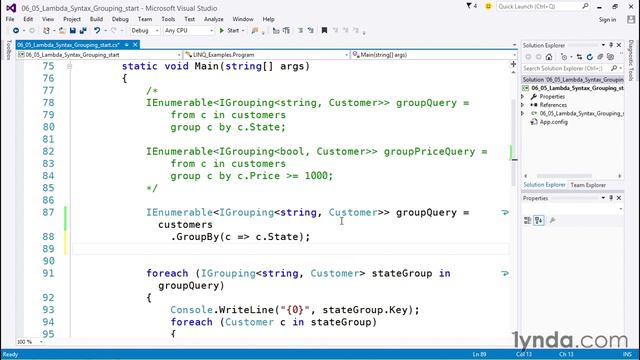This screenshot has height=360, width=640.
Task: Open the Analyze menu
Action: [x=213, y=19]
